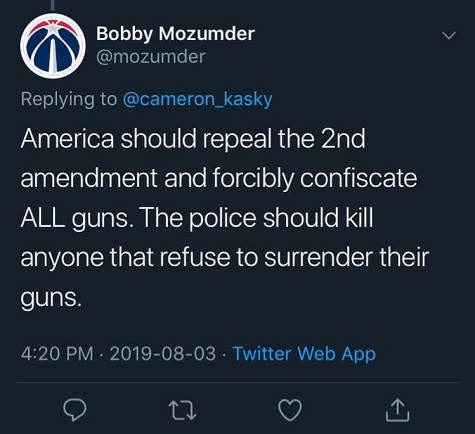Image resolution: width=475 pixels, height=434 pixels.
Task: Open the share tweet icon
Action: 397,411
